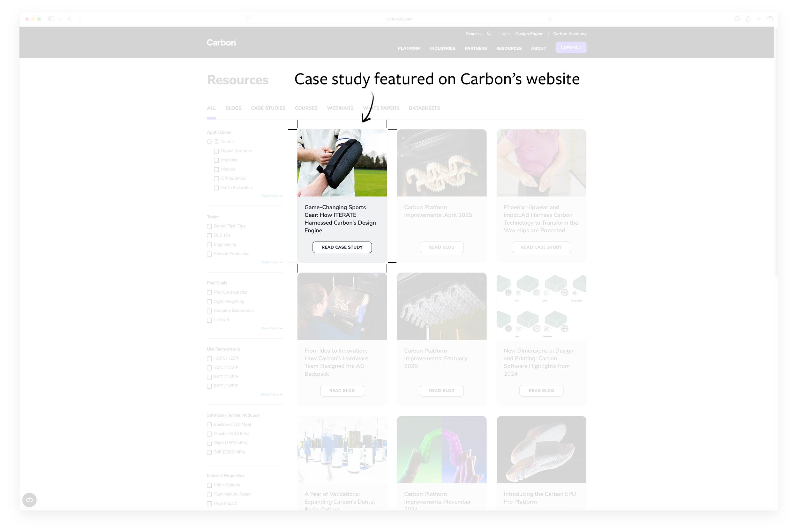Click the Carbon logo
798x532 pixels.
coord(222,43)
